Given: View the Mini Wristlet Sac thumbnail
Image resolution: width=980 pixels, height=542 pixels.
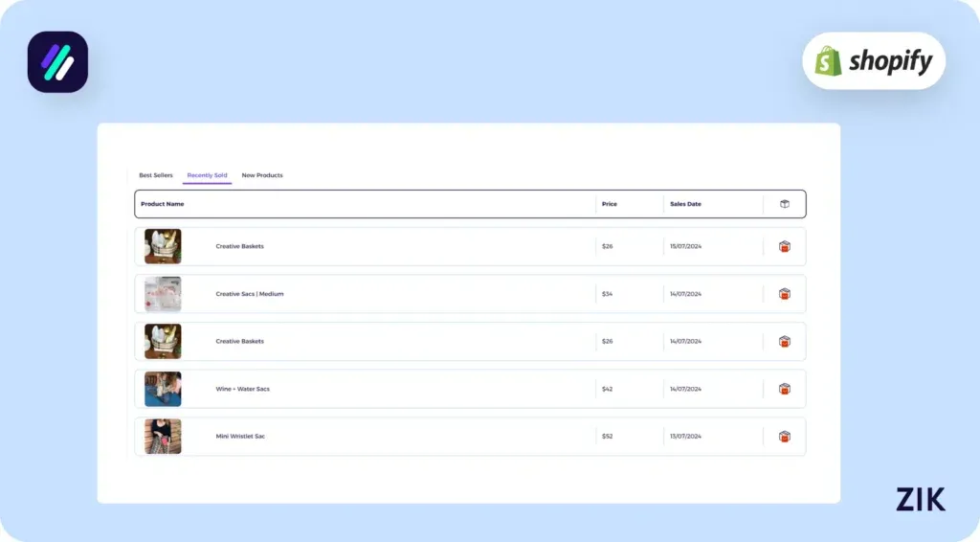Looking at the screenshot, I should [163, 437].
